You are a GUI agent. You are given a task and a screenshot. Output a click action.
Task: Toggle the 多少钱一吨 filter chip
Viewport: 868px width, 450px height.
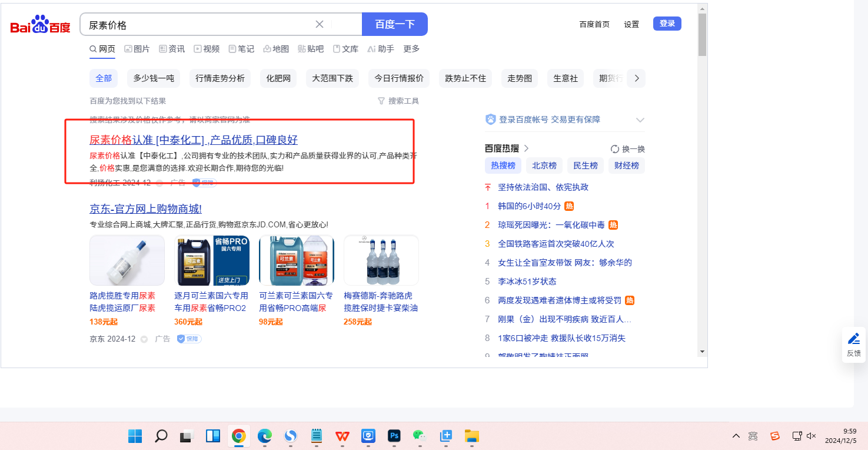[153, 78]
